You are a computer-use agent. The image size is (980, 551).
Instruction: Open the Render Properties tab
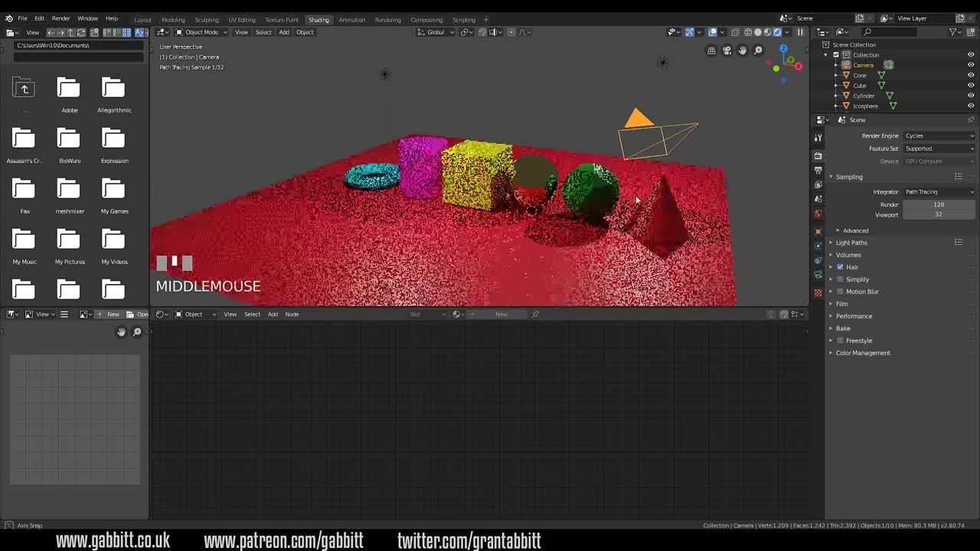(818, 155)
